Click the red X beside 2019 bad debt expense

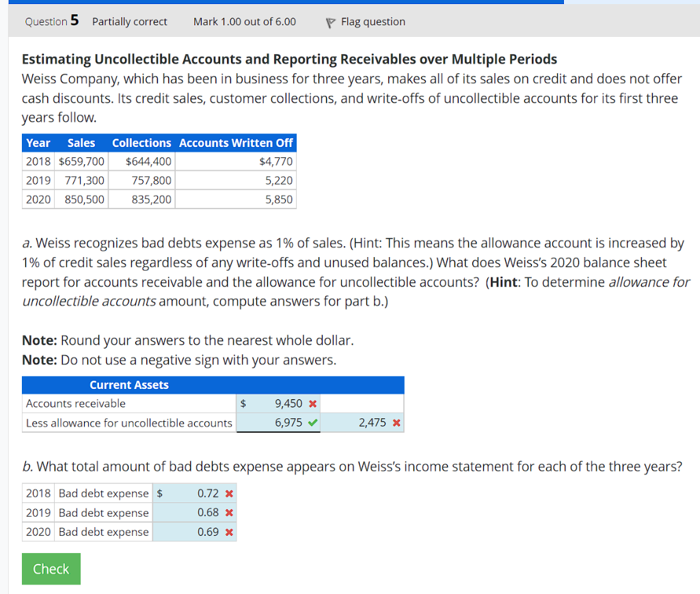coord(229,513)
